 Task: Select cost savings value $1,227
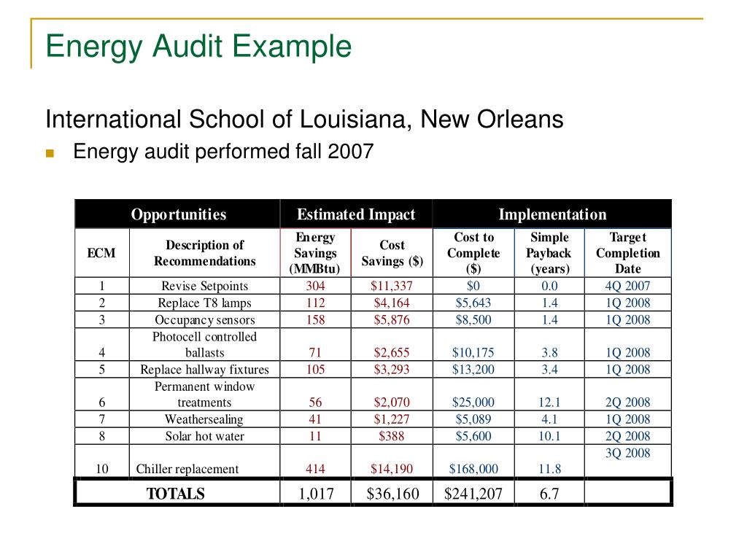[392, 419]
